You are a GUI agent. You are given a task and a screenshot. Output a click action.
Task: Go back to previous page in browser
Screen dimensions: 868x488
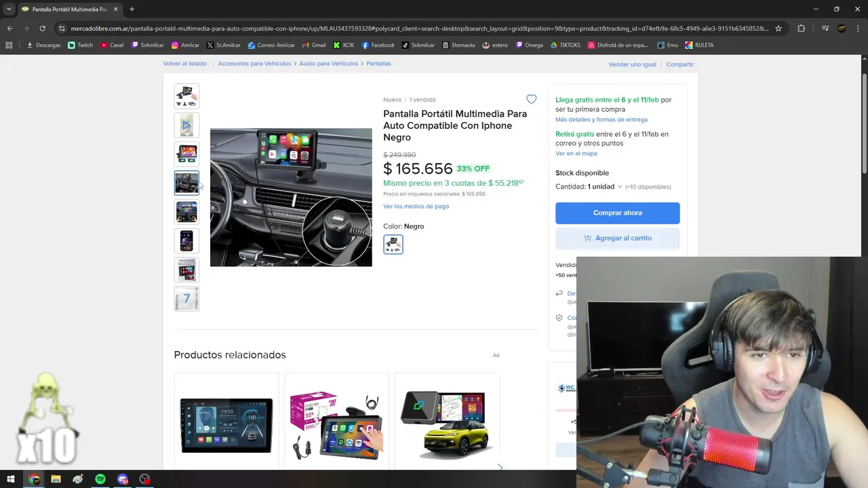tap(9, 28)
